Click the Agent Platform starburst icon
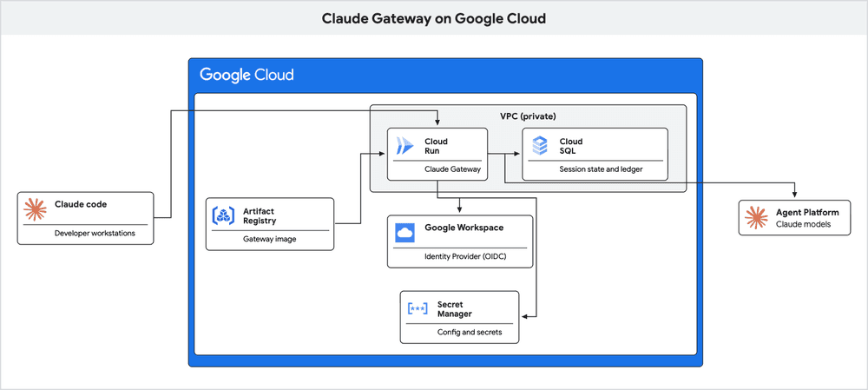 (x=757, y=217)
